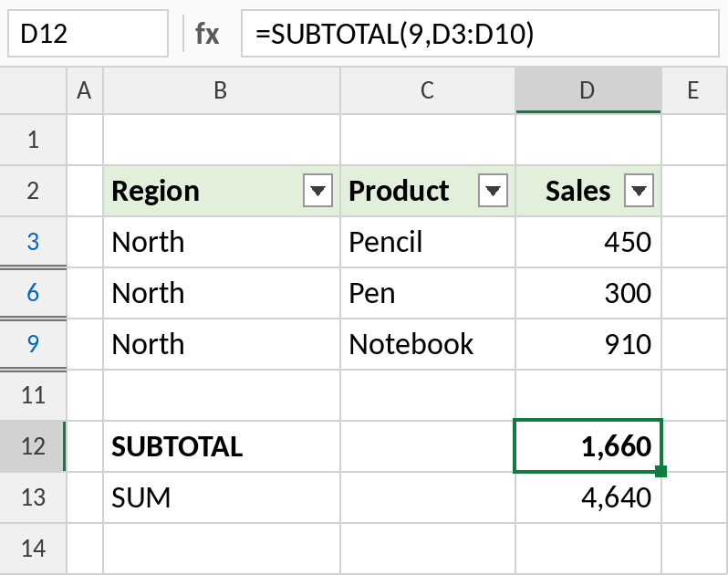The image size is (728, 575).
Task: Click the Pencil cell
Action: pyautogui.click(x=428, y=242)
